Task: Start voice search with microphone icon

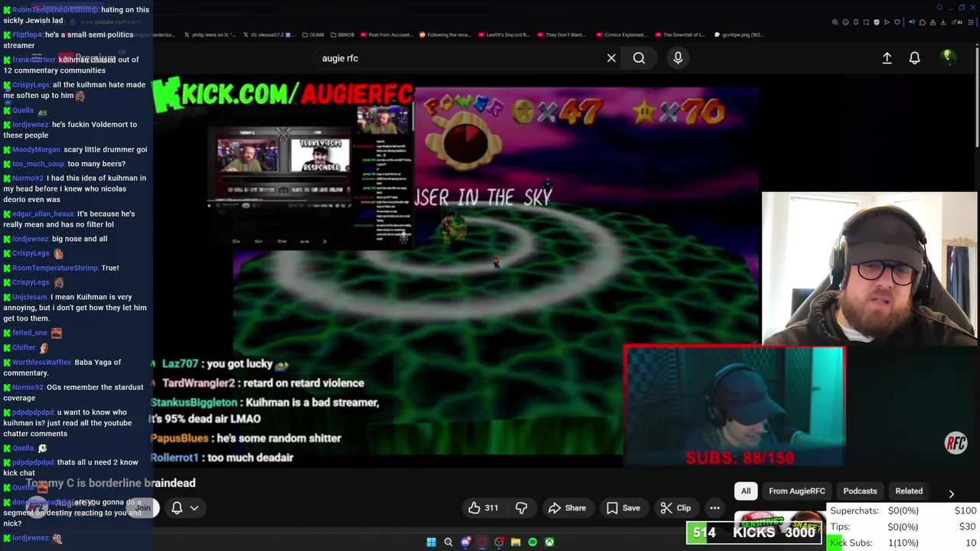Action: pos(678,58)
